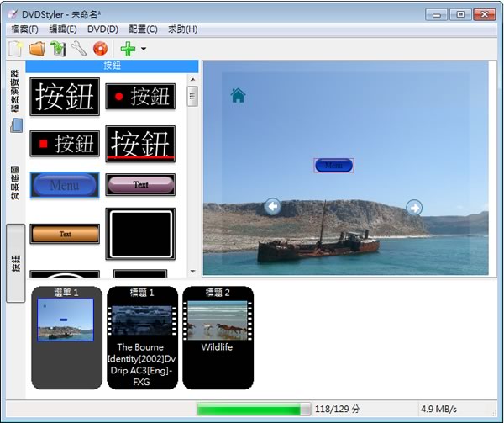Open the 配置(C) menu
504x423 pixels.
coord(142,29)
